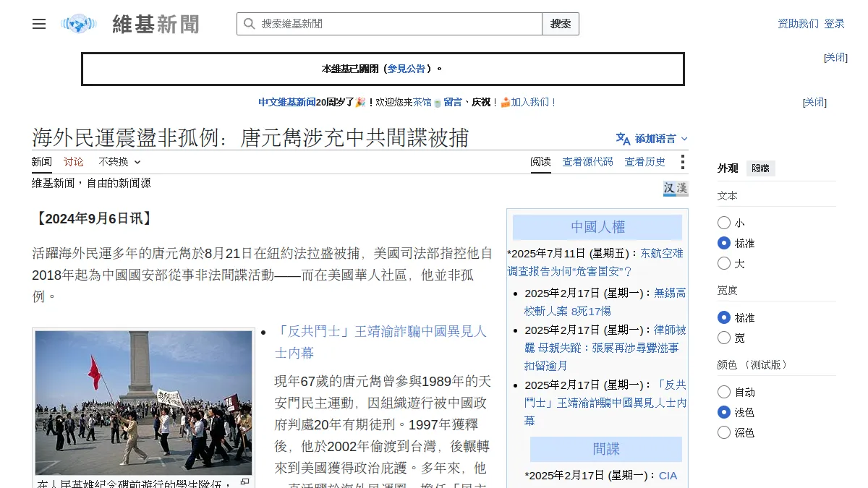Close the wiki-closed notice banner
This screenshot has width=868, height=488.
tap(835, 57)
